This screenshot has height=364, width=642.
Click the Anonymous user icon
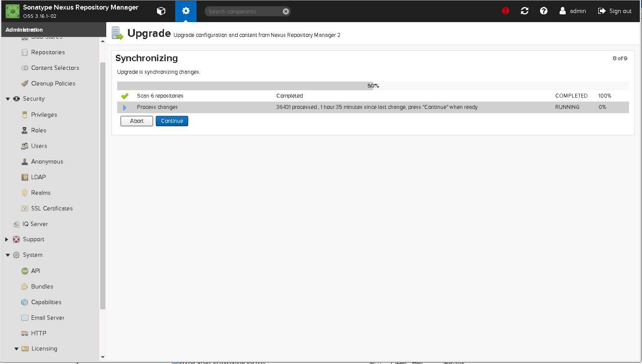[25, 161]
